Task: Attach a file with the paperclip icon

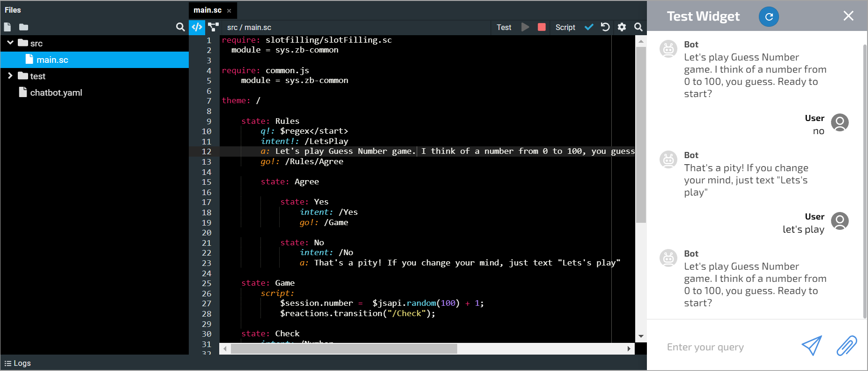Action: coord(846,346)
